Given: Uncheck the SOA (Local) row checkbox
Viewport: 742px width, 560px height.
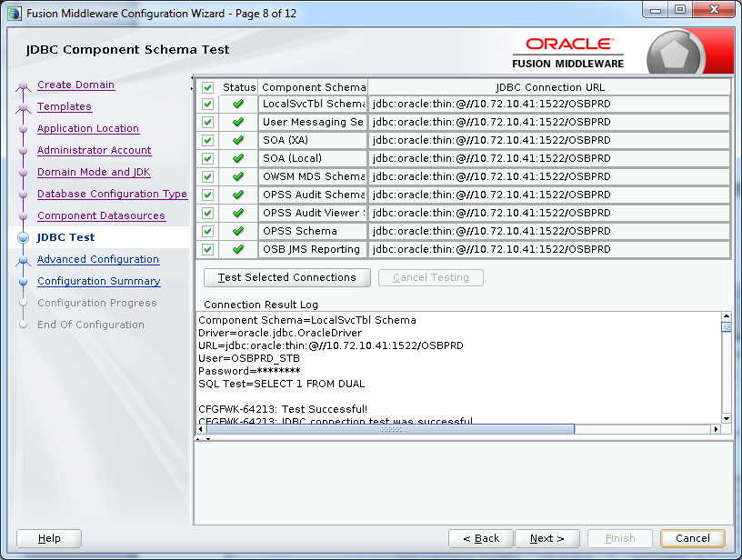Looking at the screenshot, I should (207, 158).
